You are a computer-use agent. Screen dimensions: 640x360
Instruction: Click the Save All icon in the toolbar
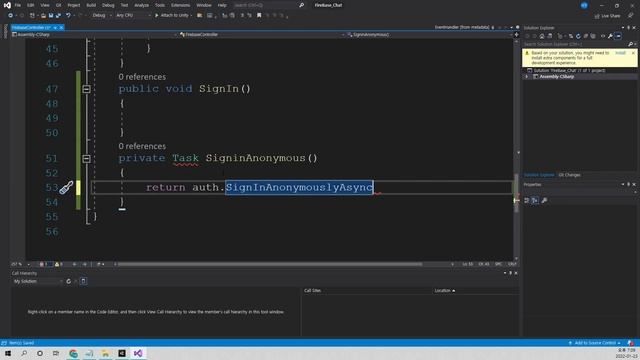(58, 16)
